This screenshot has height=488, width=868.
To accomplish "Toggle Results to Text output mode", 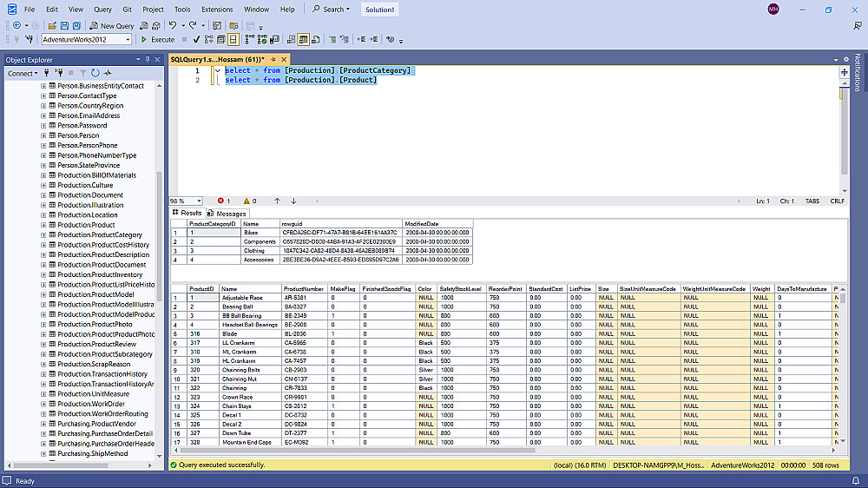I will pyautogui.click(x=290, y=39).
